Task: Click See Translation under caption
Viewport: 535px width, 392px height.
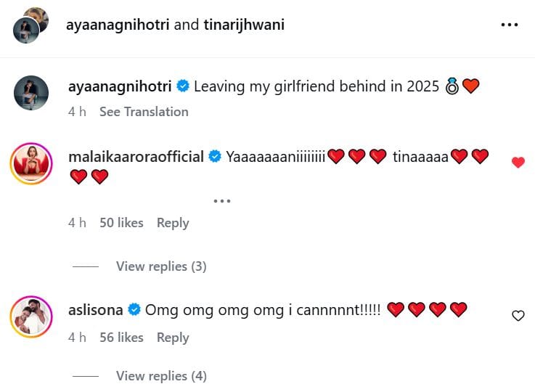Action: coord(144,112)
